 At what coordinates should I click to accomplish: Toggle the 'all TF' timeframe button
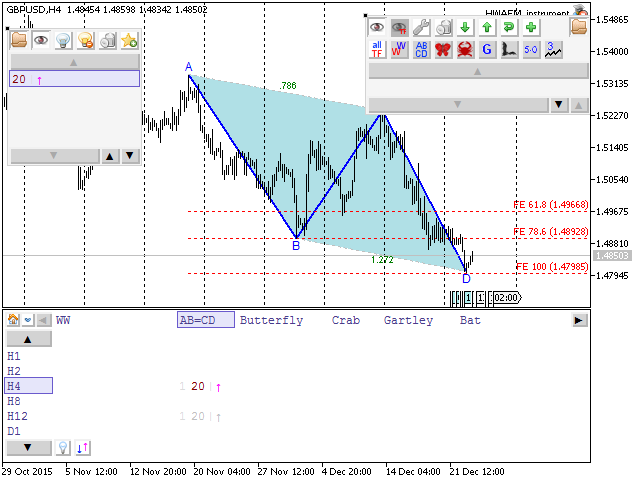click(x=377, y=50)
